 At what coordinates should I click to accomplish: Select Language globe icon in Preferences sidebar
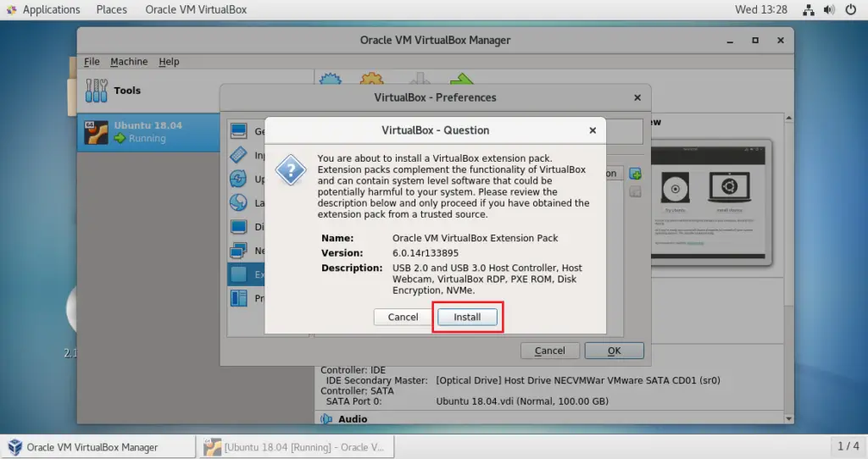pyautogui.click(x=238, y=202)
